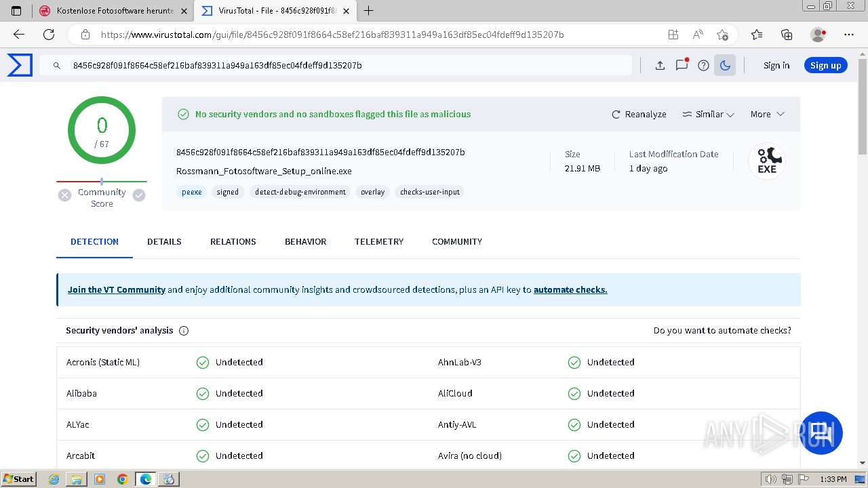Click Join the VT Community link
Viewport: 868px width, 488px height.
pos(117,289)
